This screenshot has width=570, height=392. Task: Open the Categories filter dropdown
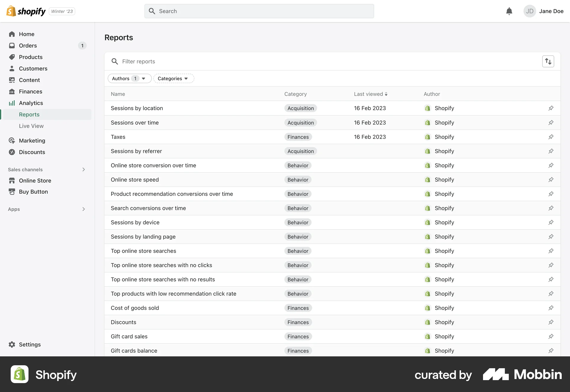[x=173, y=78]
